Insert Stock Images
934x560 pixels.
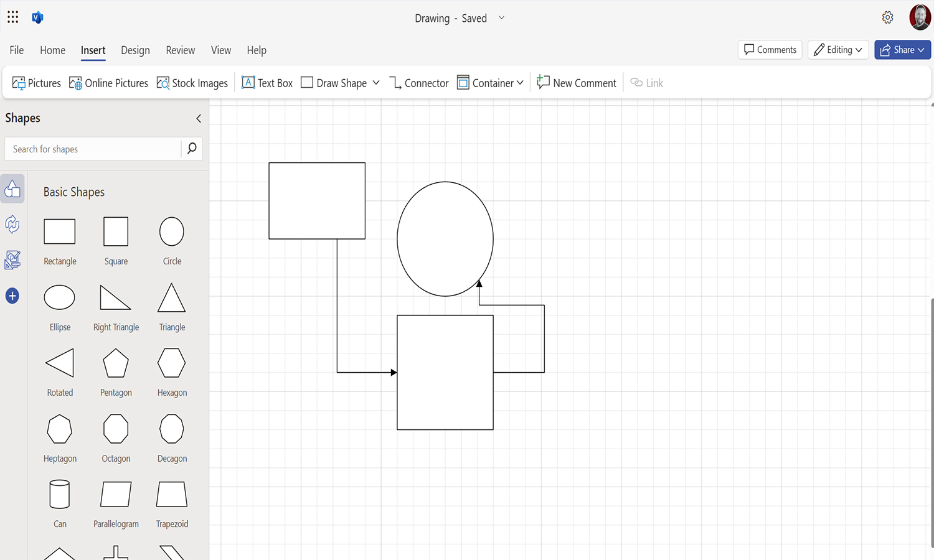pos(192,82)
